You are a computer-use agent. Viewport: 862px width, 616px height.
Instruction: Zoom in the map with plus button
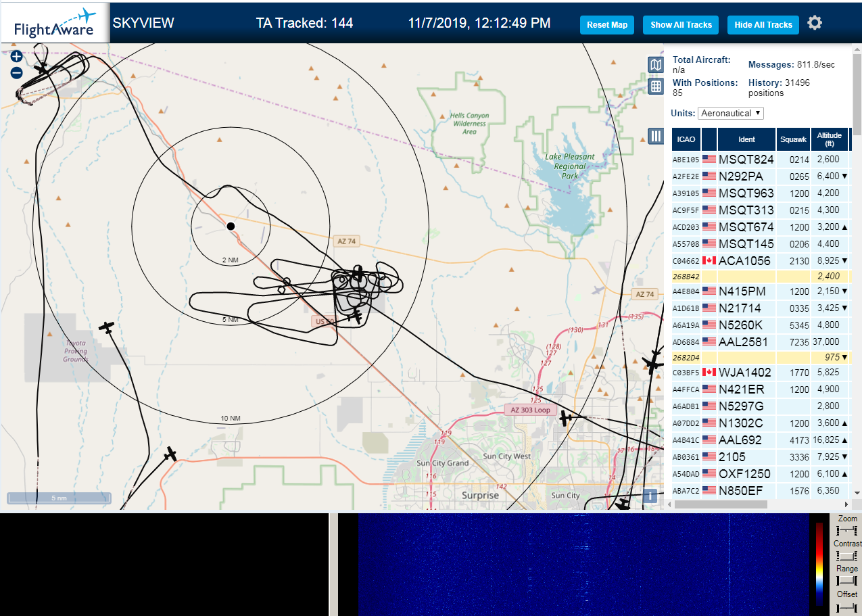tap(17, 56)
